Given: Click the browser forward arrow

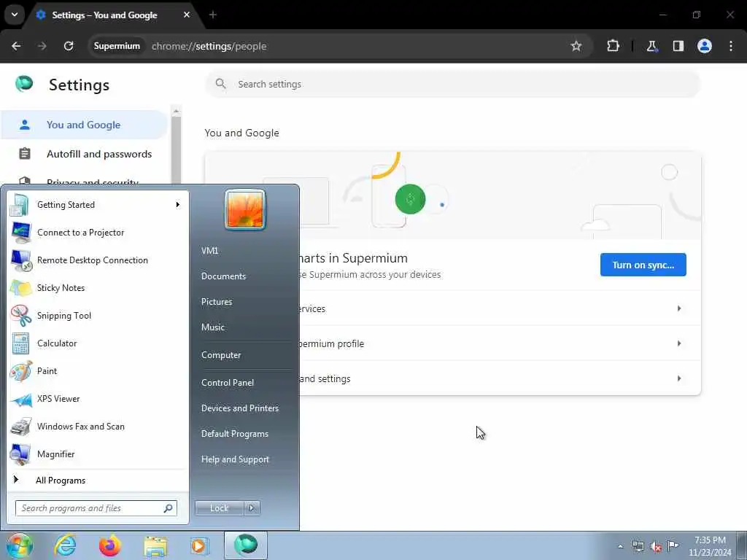Looking at the screenshot, I should [x=42, y=46].
